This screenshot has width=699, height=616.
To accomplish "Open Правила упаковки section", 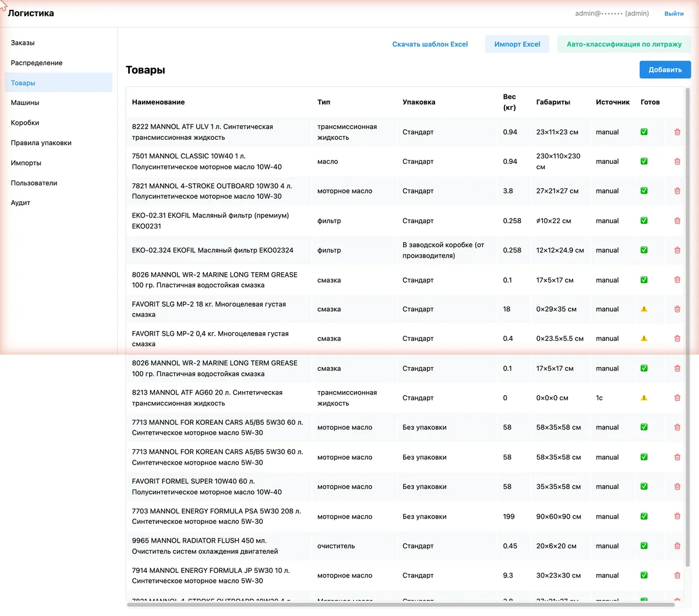I will (x=58, y=143).
